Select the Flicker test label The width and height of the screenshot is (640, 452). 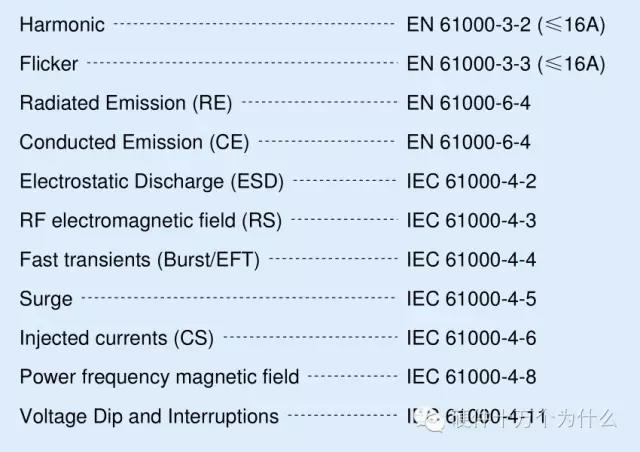click(x=49, y=64)
